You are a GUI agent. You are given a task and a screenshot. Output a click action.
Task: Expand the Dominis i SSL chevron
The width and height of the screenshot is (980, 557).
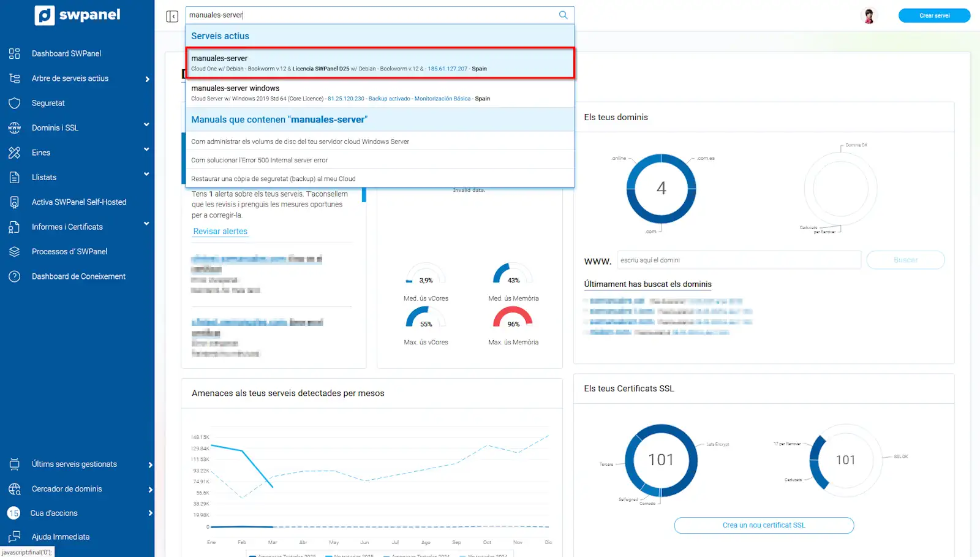tap(146, 125)
